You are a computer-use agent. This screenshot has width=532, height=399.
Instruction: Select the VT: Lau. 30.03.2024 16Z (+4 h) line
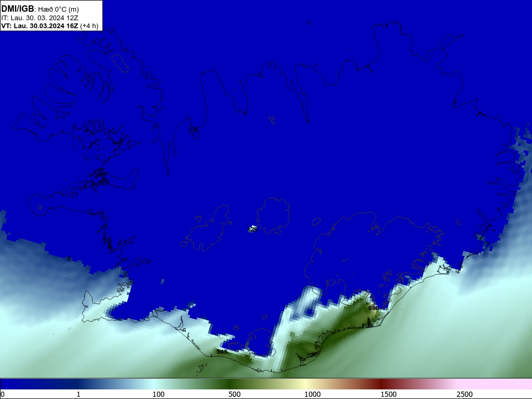pyautogui.click(x=49, y=26)
